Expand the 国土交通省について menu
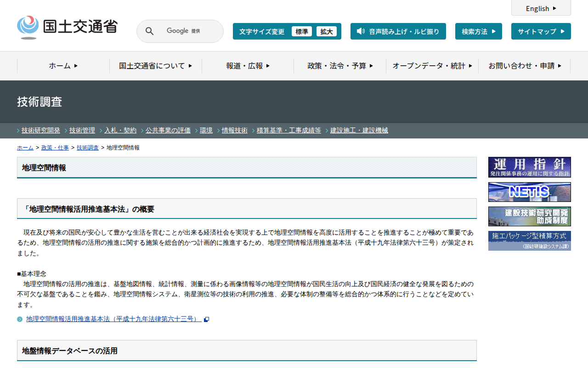Screen dimensions: 588x368 (x=155, y=66)
